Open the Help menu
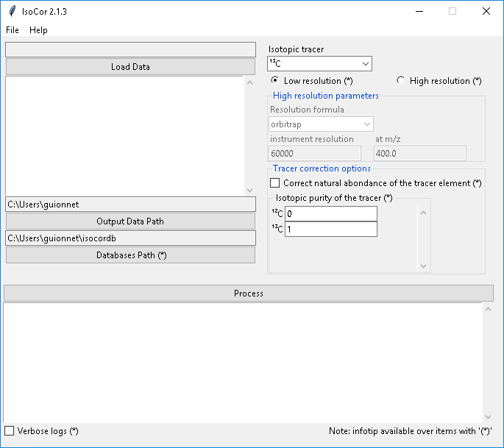Image resolution: width=504 pixels, height=448 pixels. point(38,30)
